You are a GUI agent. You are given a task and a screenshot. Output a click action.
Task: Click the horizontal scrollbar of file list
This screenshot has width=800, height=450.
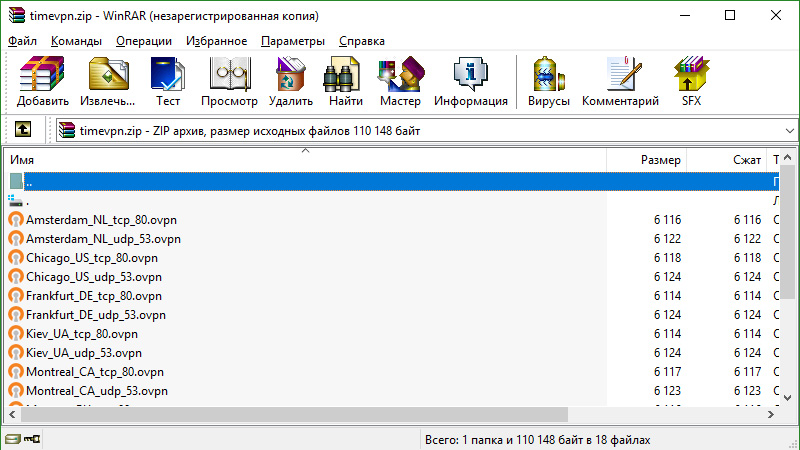click(288, 414)
